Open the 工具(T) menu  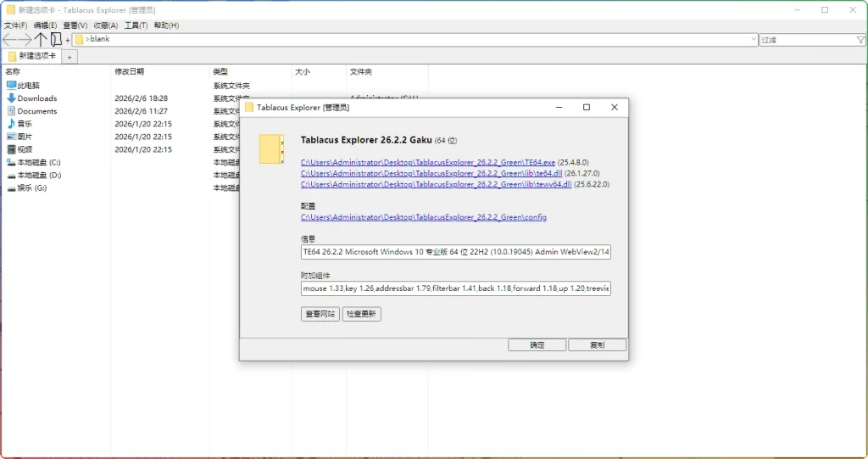[x=136, y=25]
